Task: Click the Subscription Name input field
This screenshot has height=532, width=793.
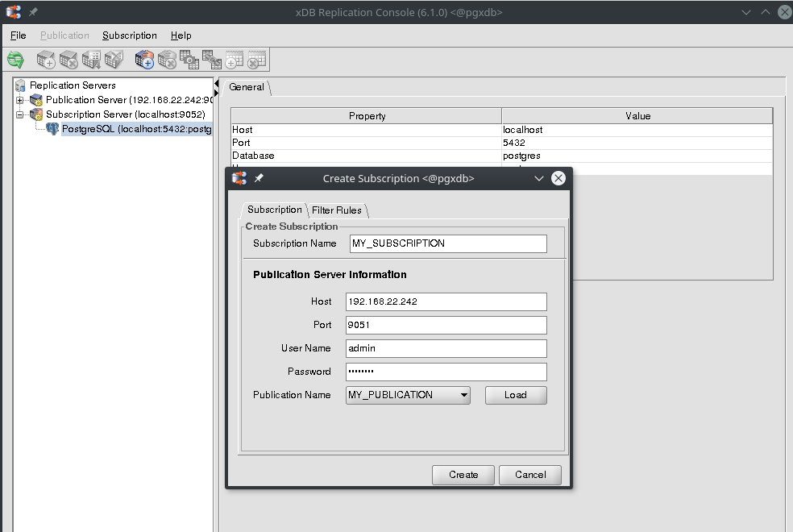Action: 448,243
